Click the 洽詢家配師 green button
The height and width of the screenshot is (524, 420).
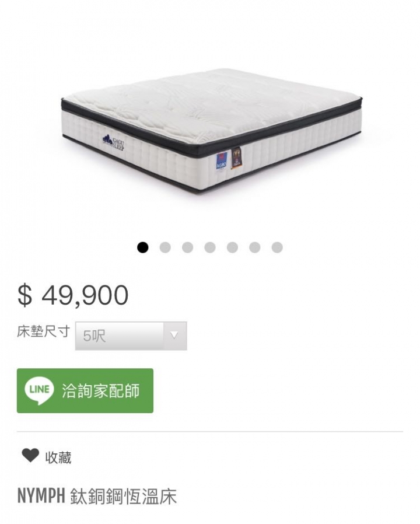[85, 390]
